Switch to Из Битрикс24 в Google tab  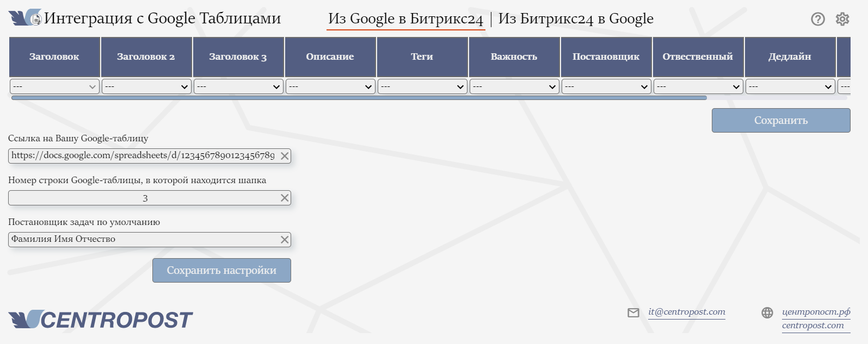[x=576, y=19]
